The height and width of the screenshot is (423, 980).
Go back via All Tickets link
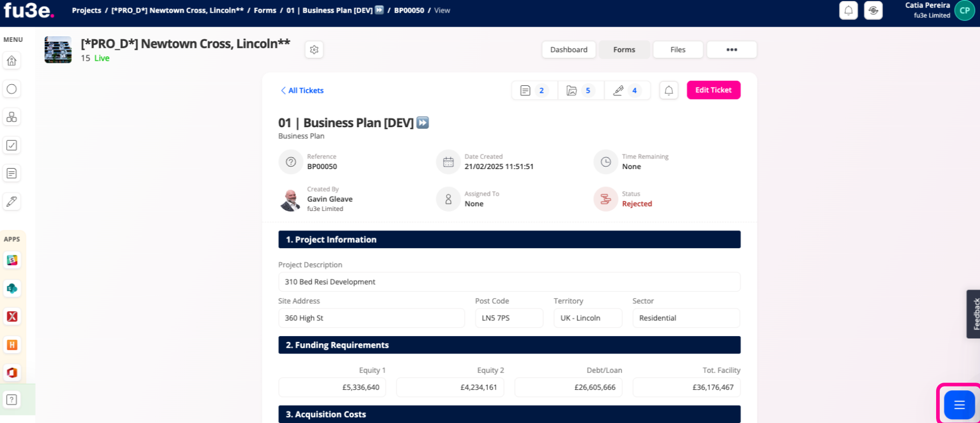pos(302,90)
